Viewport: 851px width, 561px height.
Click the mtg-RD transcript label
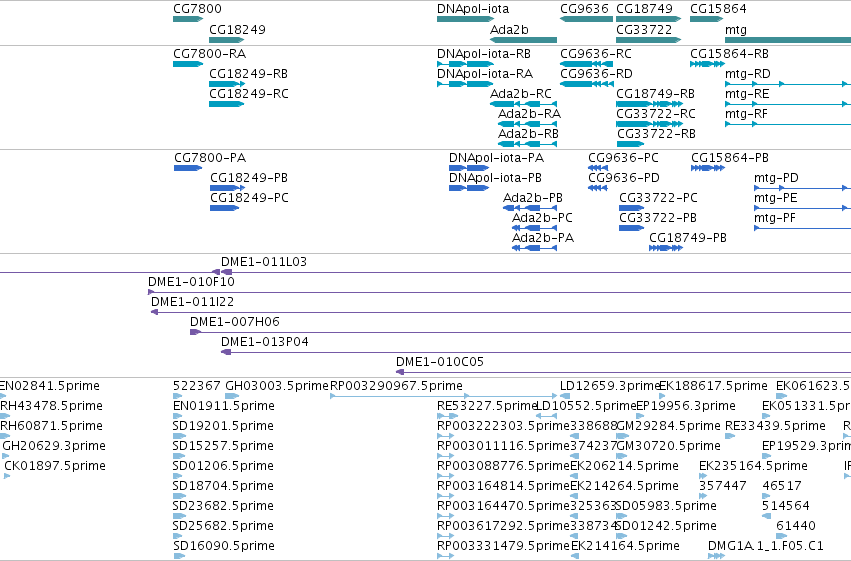748,74
